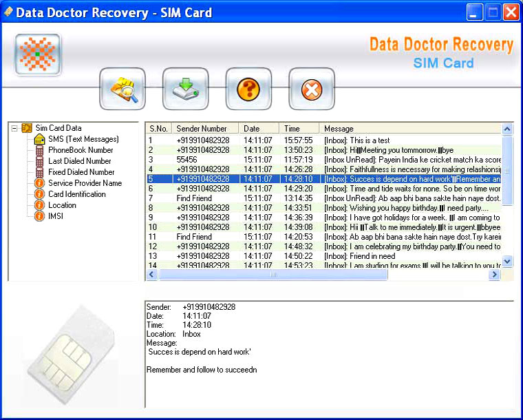Click the Sender number in detail pane

[209, 307]
